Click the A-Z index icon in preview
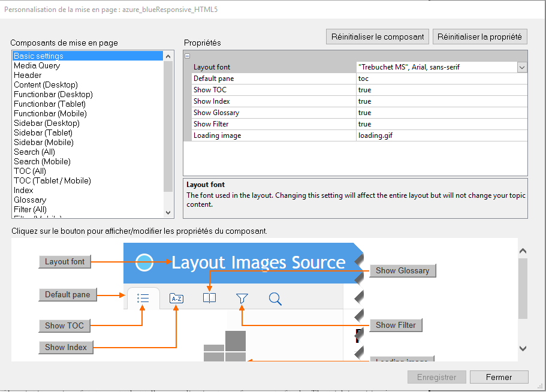 (x=176, y=298)
